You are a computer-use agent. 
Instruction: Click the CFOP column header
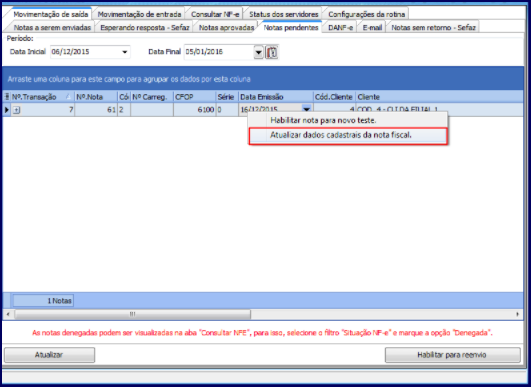point(194,97)
